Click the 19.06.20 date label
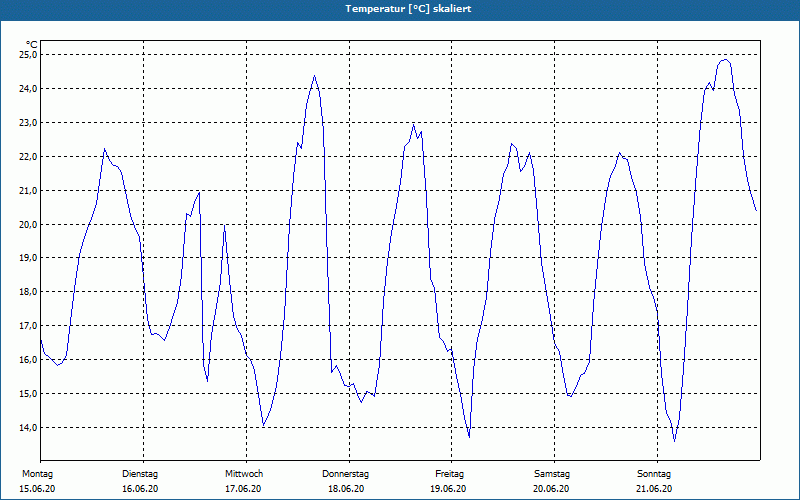Screen dimensions: 800x500 coord(448,489)
